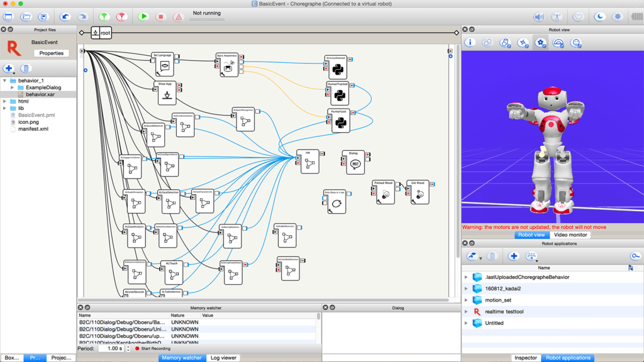
Task: Show robot information with i icon
Action: 470,43
